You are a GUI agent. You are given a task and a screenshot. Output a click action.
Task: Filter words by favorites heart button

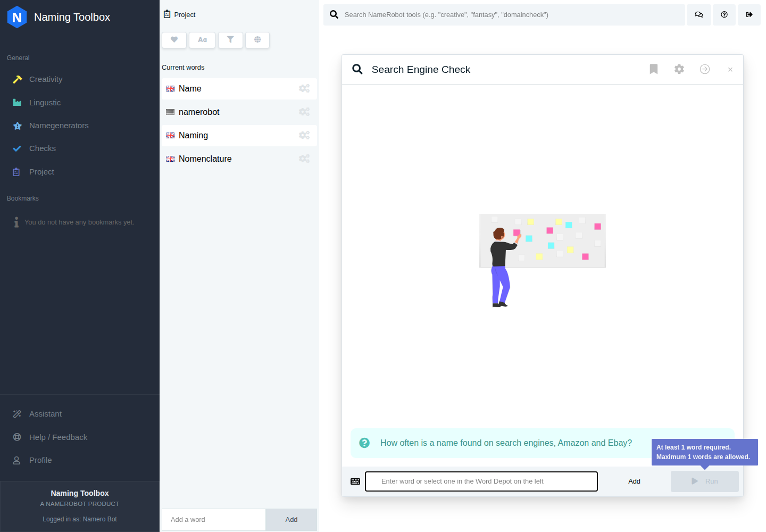pos(174,40)
